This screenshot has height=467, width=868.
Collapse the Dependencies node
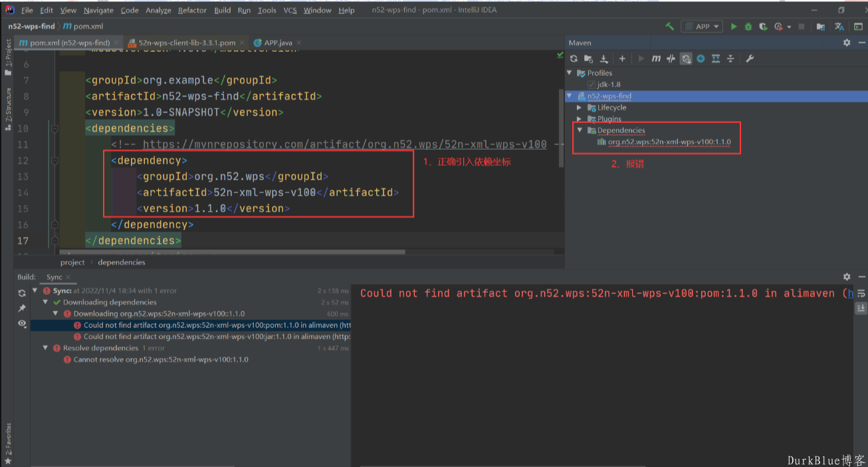coord(580,130)
